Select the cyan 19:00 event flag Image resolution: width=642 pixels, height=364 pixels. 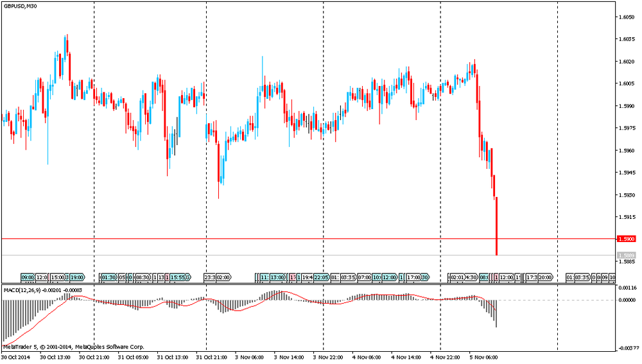pyautogui.click(x=77, y=277)
